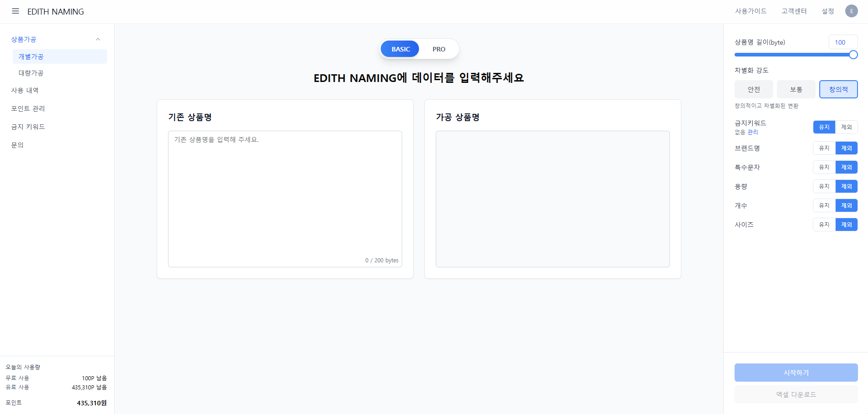Image resolution: width=868 pixels, height=414 pixels.
Task: Click the 관리 link under 금지키워드
Action: click(753, 133)
